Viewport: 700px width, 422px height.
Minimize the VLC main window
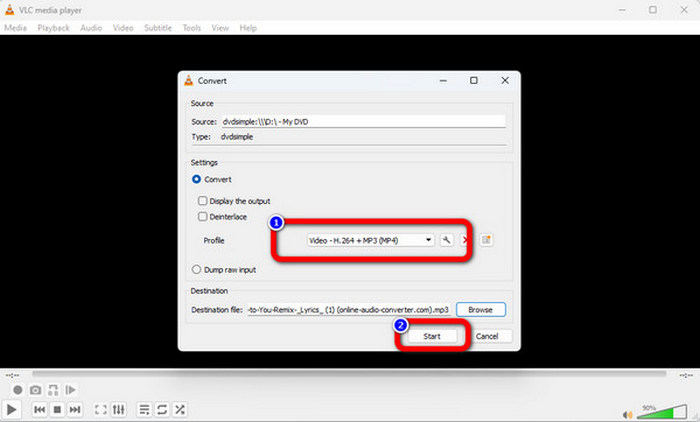[x=622, y=10]
